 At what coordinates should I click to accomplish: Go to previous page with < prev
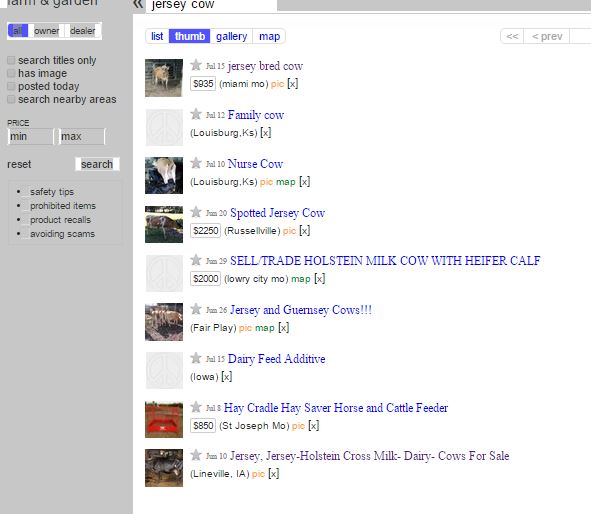[547, 36]
